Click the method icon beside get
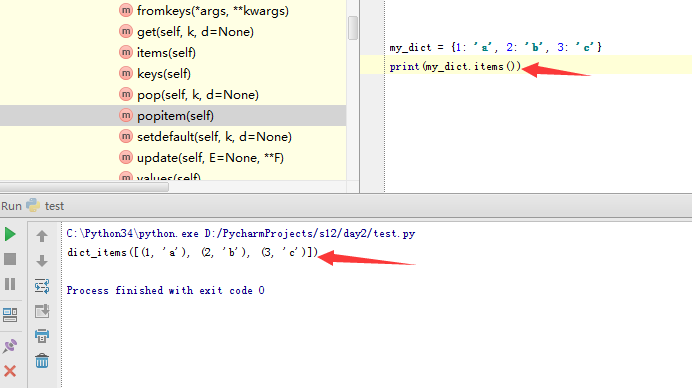This screenshot has height=388, width=692. point(126,31)
